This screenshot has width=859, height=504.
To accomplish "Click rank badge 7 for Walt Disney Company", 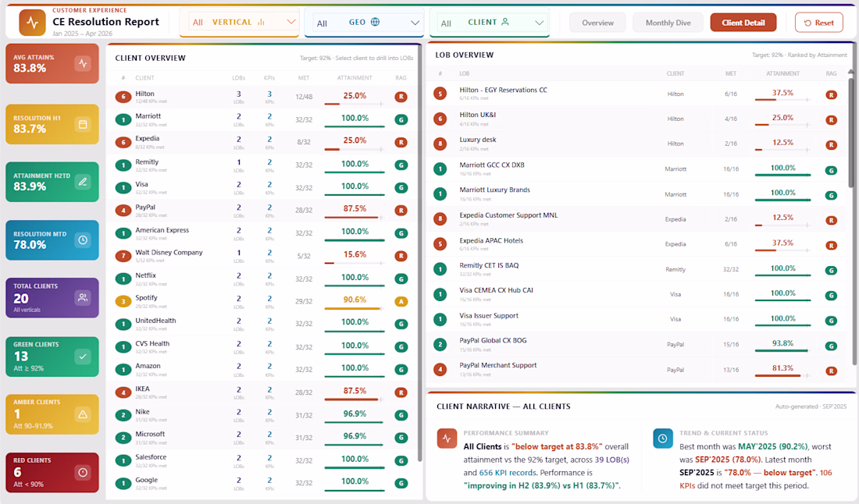I will coord(123,256).
